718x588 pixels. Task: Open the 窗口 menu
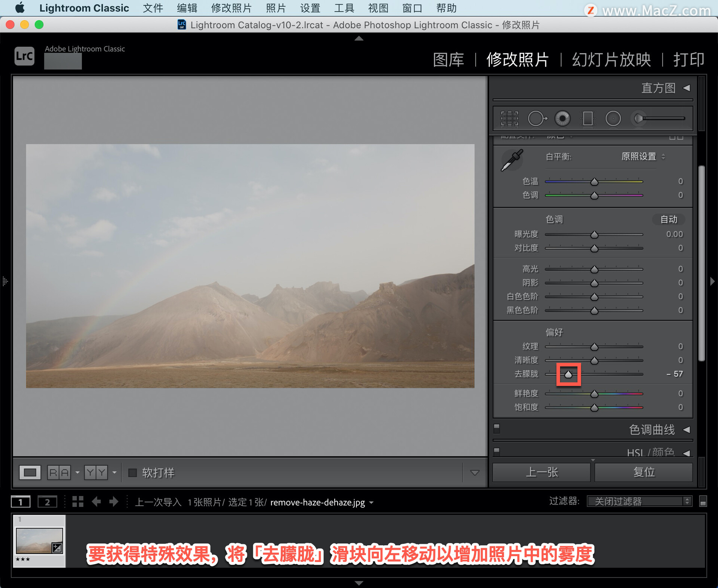click(412, 8)
